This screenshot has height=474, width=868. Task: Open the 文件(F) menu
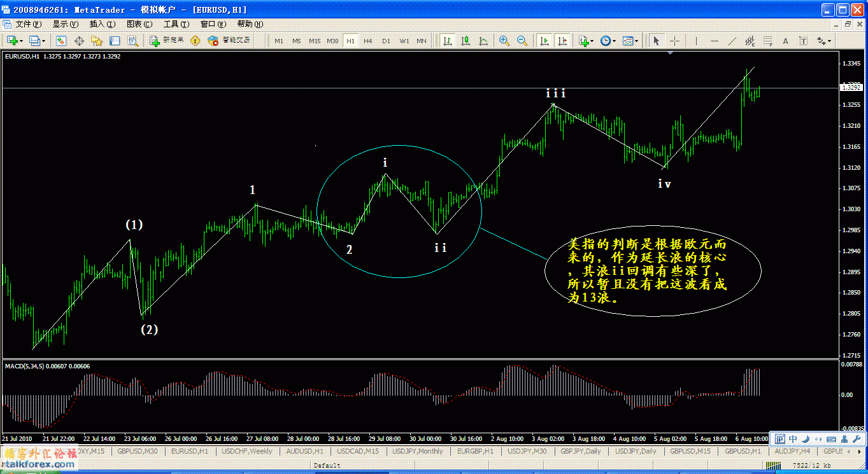[29, 24]
